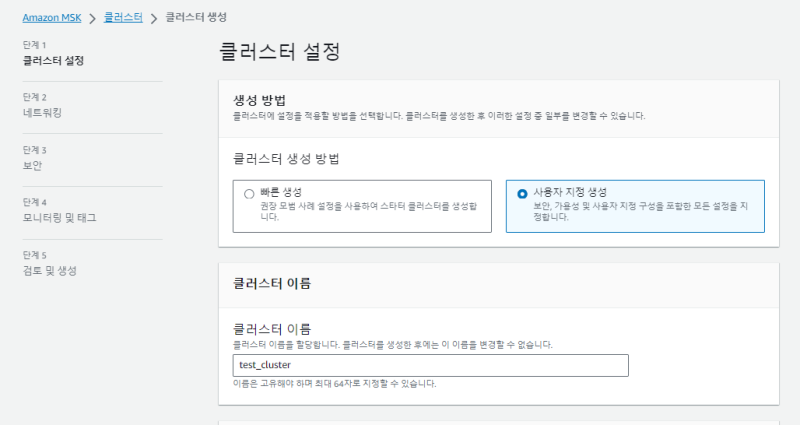The image size is (800, 425).
Task: Click the 빠른 생성 option description text
Action: click(x=369, y=210)
